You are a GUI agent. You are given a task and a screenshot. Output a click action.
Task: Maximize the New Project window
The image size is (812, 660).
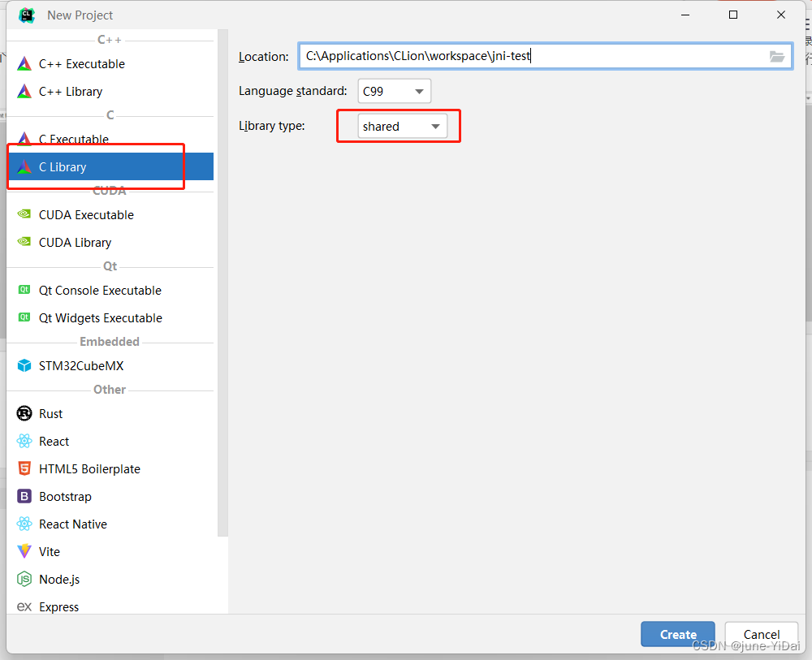click(732, 15)
